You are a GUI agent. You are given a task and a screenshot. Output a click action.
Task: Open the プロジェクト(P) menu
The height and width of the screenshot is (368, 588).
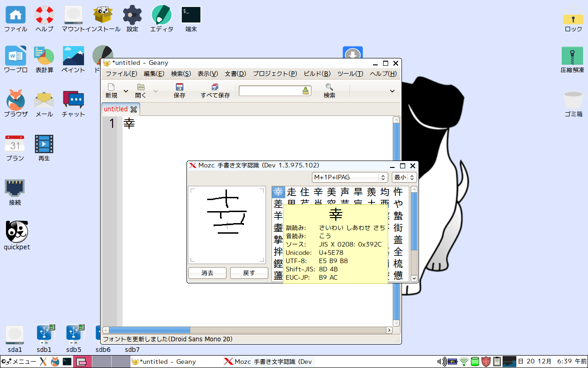click(275, 74)
